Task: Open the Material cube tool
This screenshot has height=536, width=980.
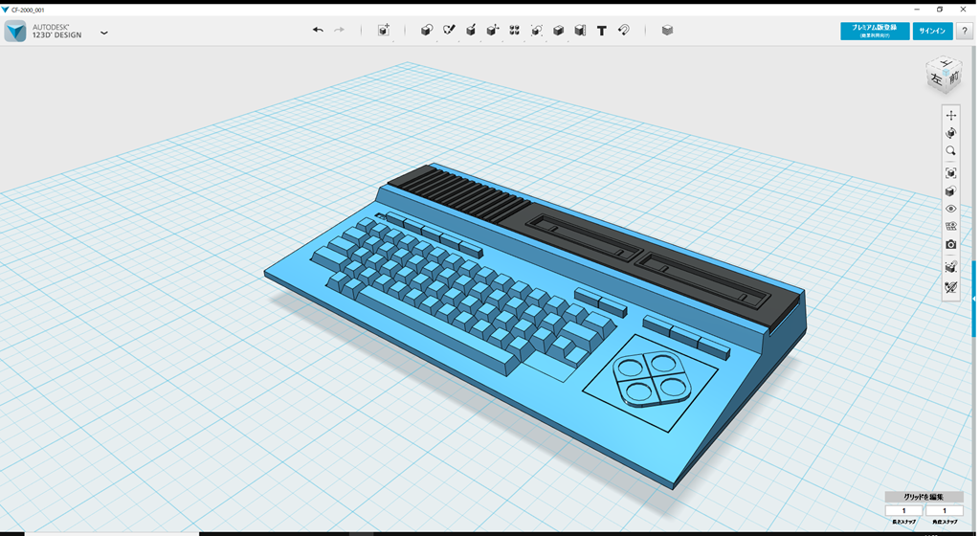Action: coord(667,31)
